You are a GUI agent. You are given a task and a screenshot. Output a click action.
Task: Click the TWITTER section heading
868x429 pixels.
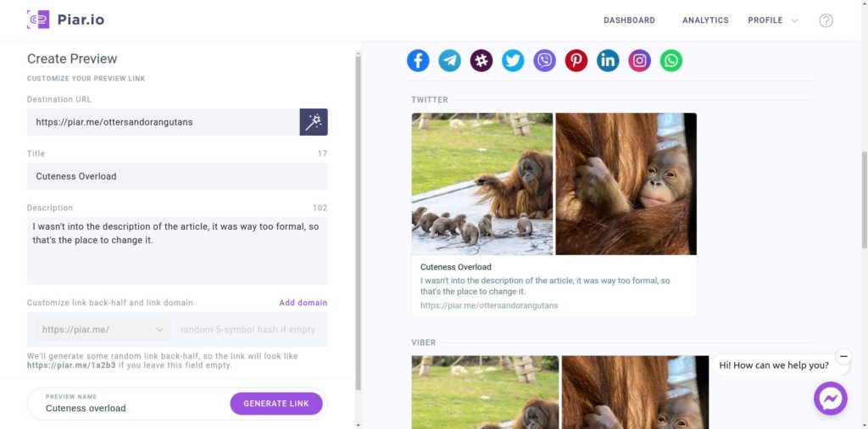point(430,100)
